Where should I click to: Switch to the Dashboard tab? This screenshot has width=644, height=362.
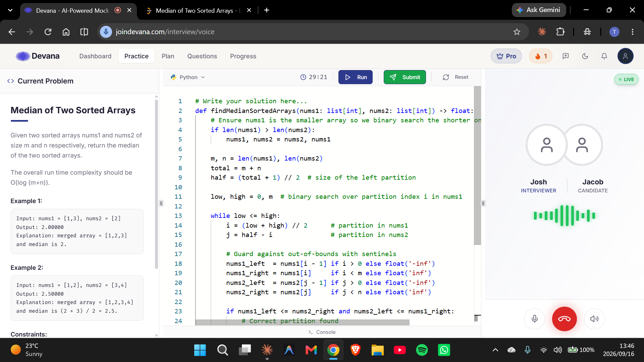coord(95,56)
